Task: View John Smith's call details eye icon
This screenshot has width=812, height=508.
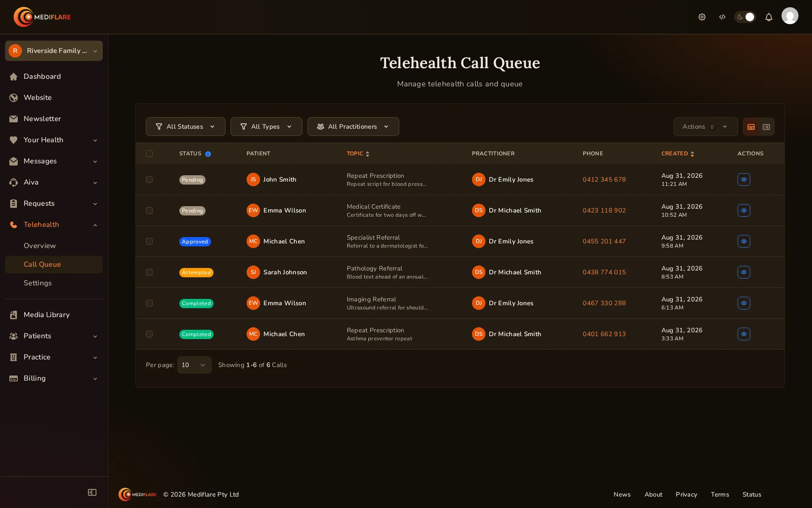Action: pyautogui.click(x=743, y=179)
